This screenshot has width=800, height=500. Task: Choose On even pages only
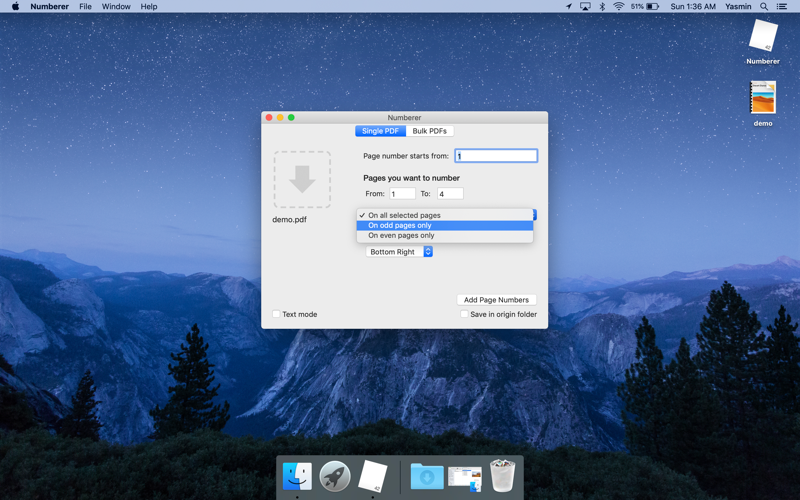pyautogui.click(x=401, y=236)
